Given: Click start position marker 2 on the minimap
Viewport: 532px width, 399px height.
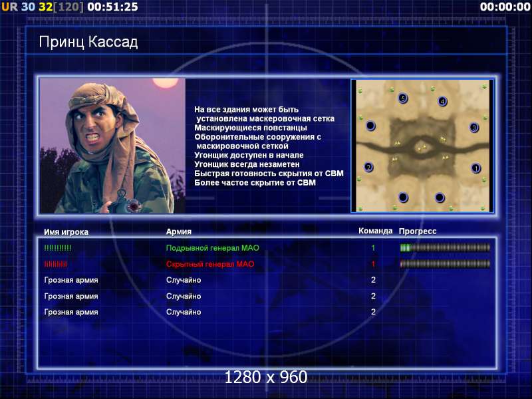Looking at the screenshot, I should click(x=368, y=167).
